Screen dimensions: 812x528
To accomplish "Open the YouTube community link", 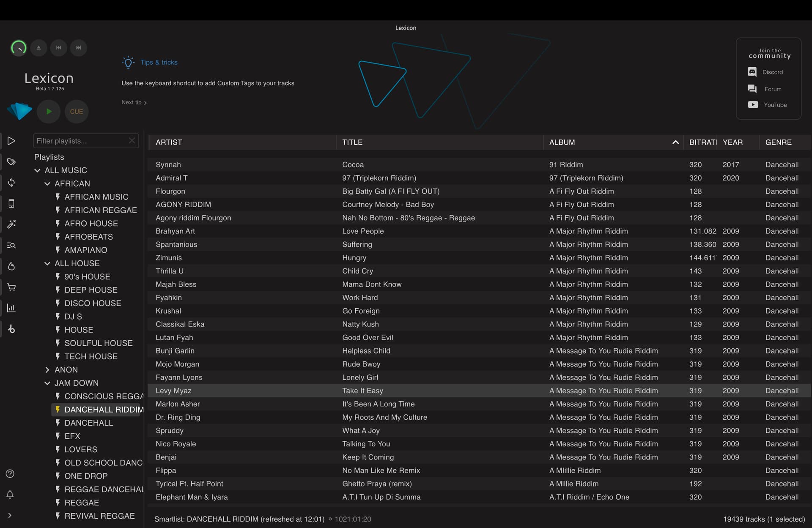I will 767,105.
